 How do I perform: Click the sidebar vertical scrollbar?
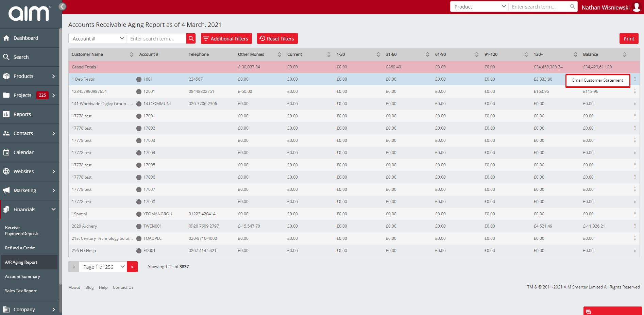tap(61, 156)
